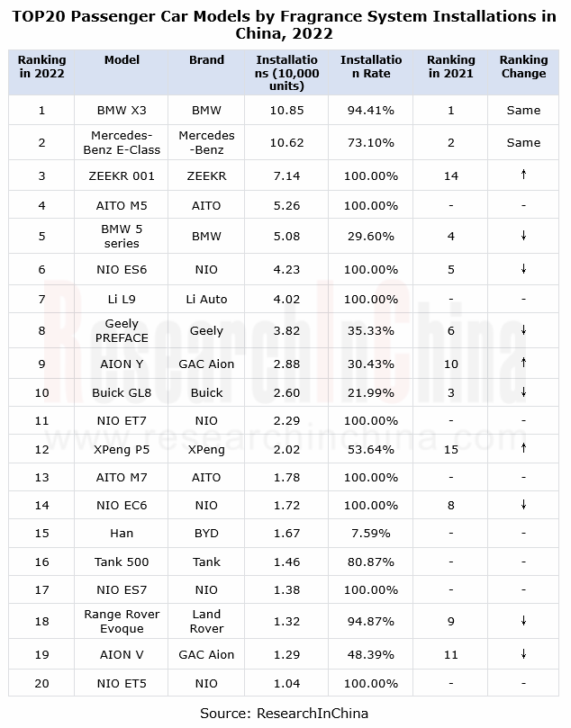
Task: Select the Mercedes-Benz E-Class model cell
Action: coord(122,142)
